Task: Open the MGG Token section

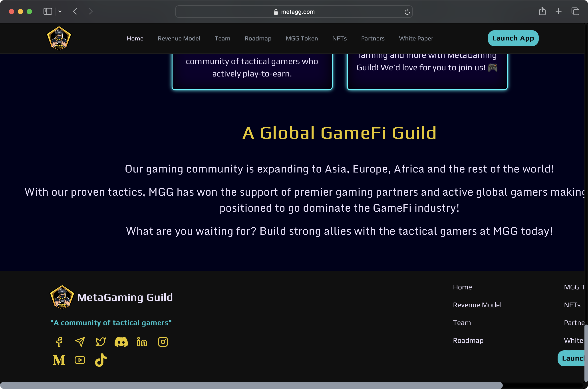Action: pyautogui.click(x=302, y=38)
